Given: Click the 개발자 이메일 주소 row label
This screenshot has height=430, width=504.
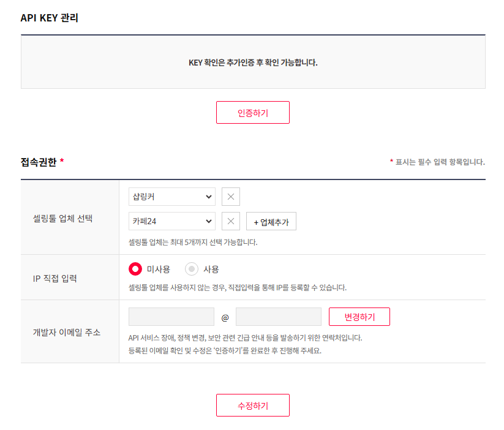Looking at the screenshot, I should pos(66,332).
